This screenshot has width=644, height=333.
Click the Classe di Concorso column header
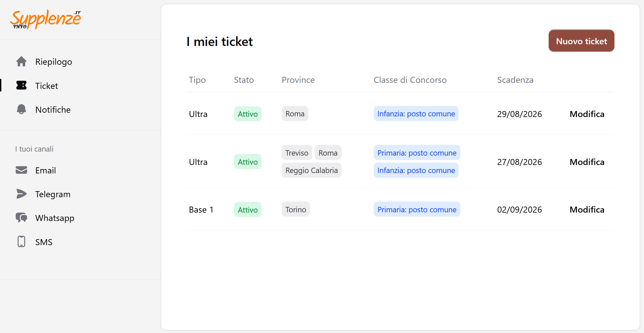point(410,80)
